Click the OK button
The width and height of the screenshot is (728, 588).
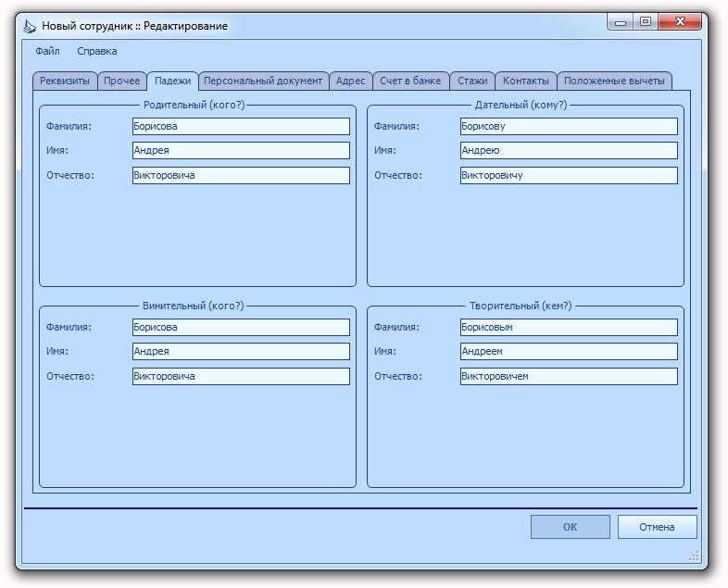(x=571, y=527)
